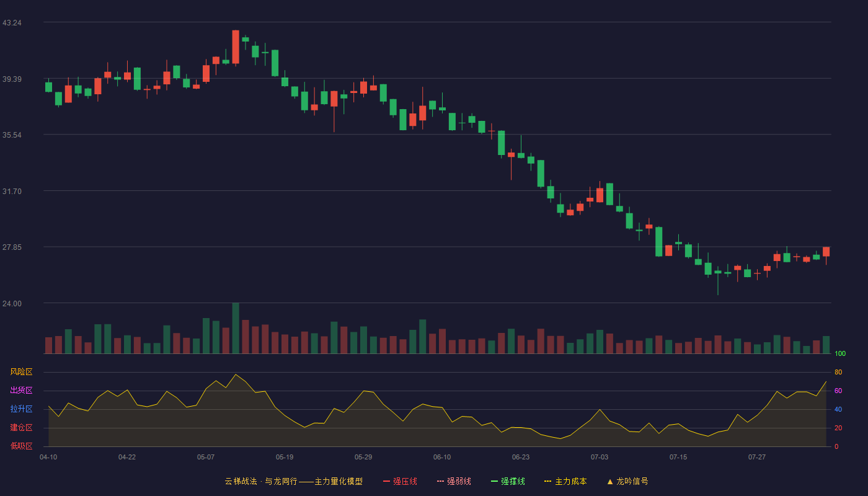This screenshot has height=496, width=868.
Task: Toggle the 强压线 legend series
Action: (400, 481)
